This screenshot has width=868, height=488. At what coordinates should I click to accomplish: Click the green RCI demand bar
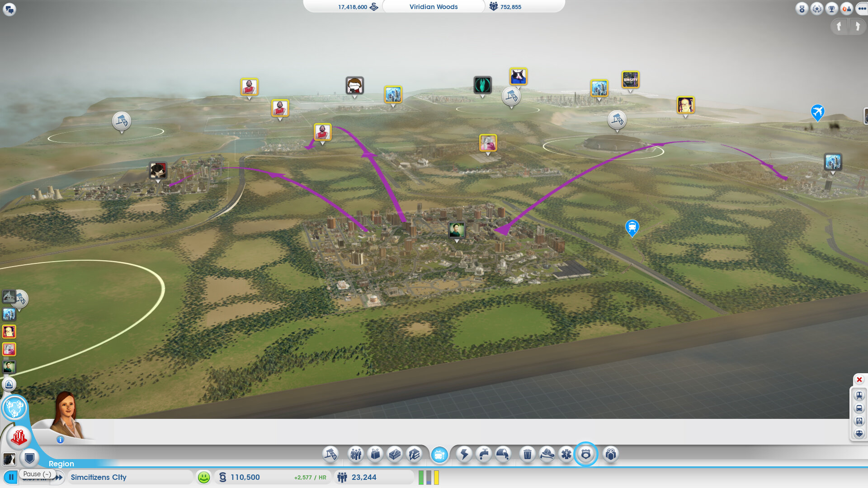pos(421,478)
